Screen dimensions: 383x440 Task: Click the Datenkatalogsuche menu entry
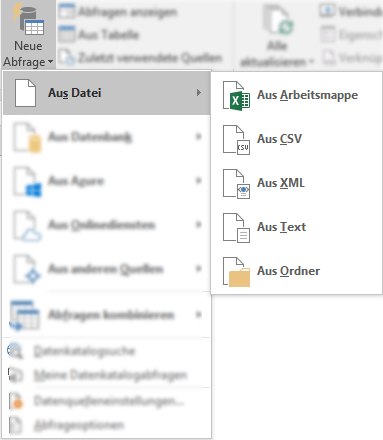(x=107, y=351)
